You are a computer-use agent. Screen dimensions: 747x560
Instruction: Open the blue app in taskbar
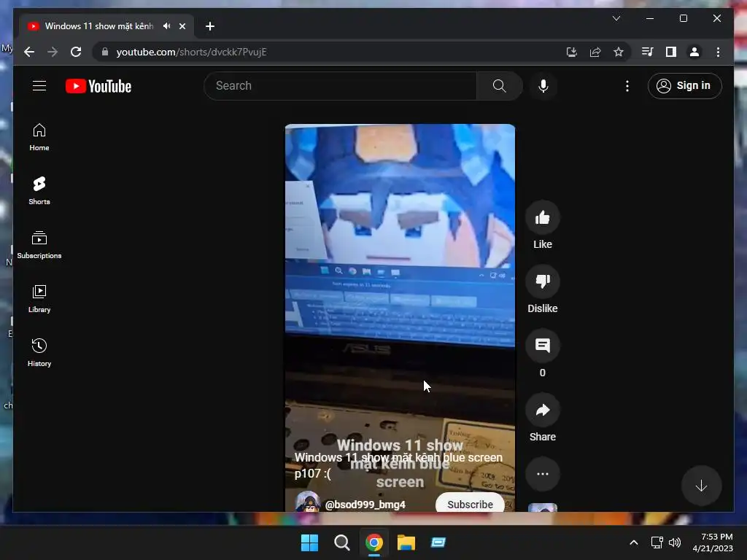(438, 542)
